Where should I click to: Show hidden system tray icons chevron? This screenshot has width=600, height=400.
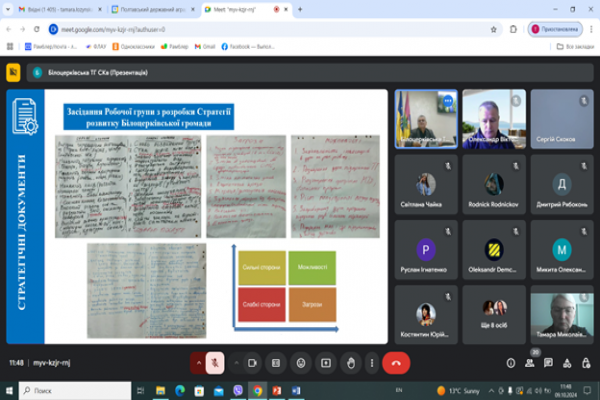[491, 390]
